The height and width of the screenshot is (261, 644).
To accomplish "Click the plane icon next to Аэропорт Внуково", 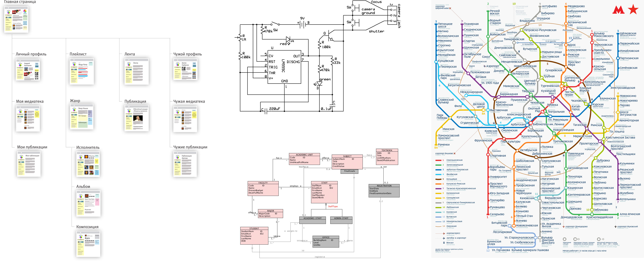I will pyautogui.click(x=455, y=153).
